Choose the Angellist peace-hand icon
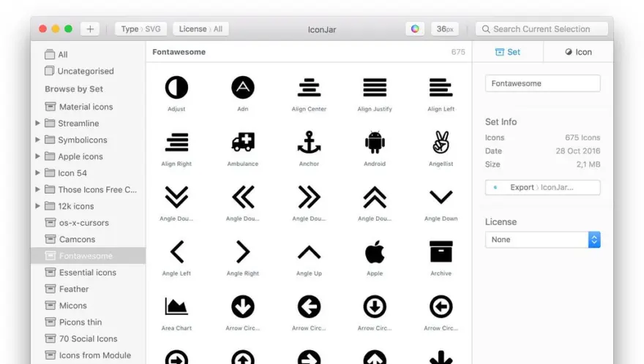Screen dimensions: 644x364 click(x=441, y=143)
